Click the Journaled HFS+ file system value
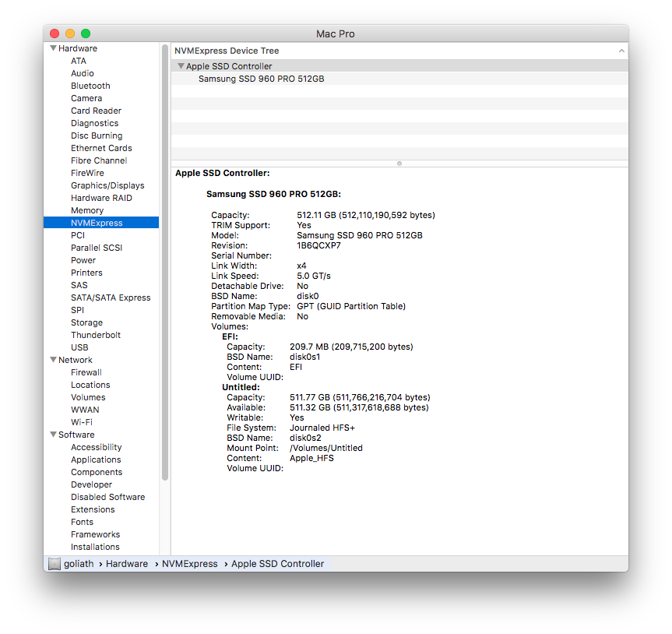This screenshot has width=672, height=634. click(322, 428)
